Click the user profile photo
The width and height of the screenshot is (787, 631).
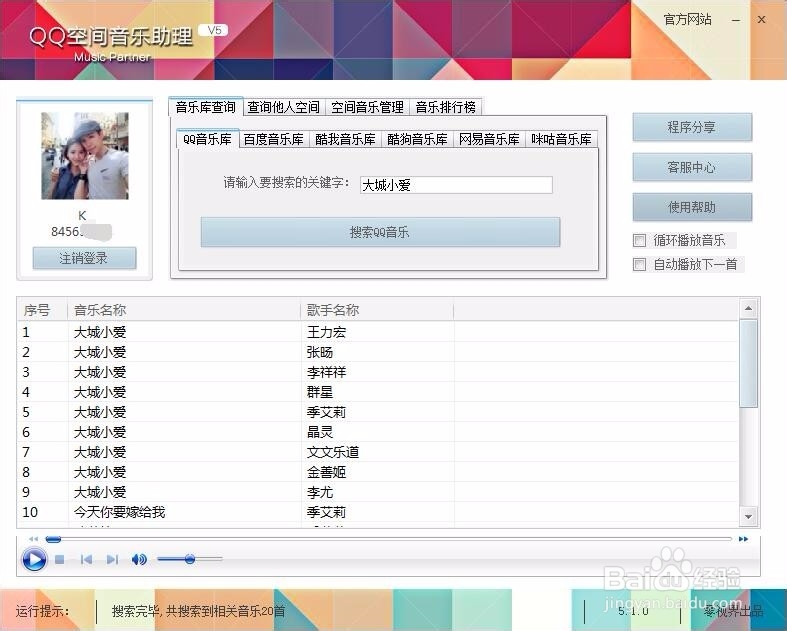[85, 156]
